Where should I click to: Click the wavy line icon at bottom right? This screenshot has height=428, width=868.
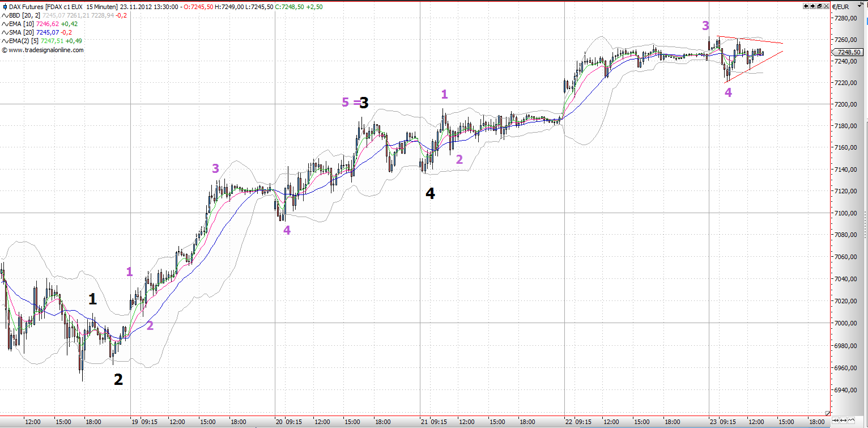coord(852,421)
